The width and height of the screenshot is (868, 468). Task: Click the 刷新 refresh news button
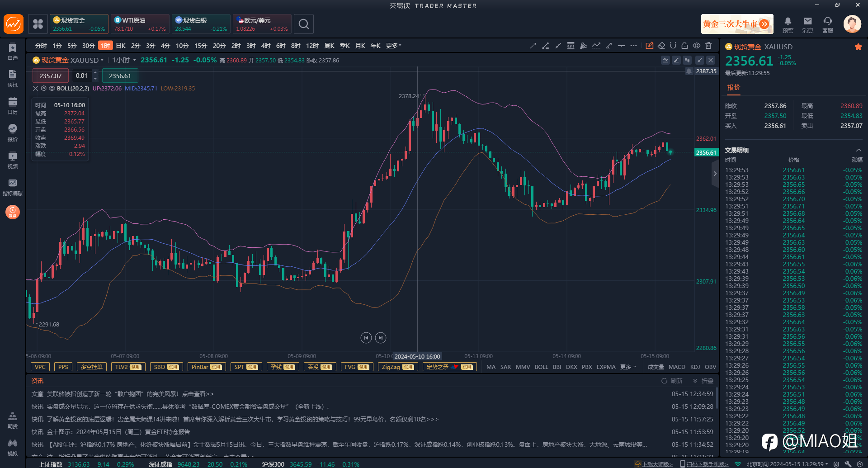(x=672, y=381)
